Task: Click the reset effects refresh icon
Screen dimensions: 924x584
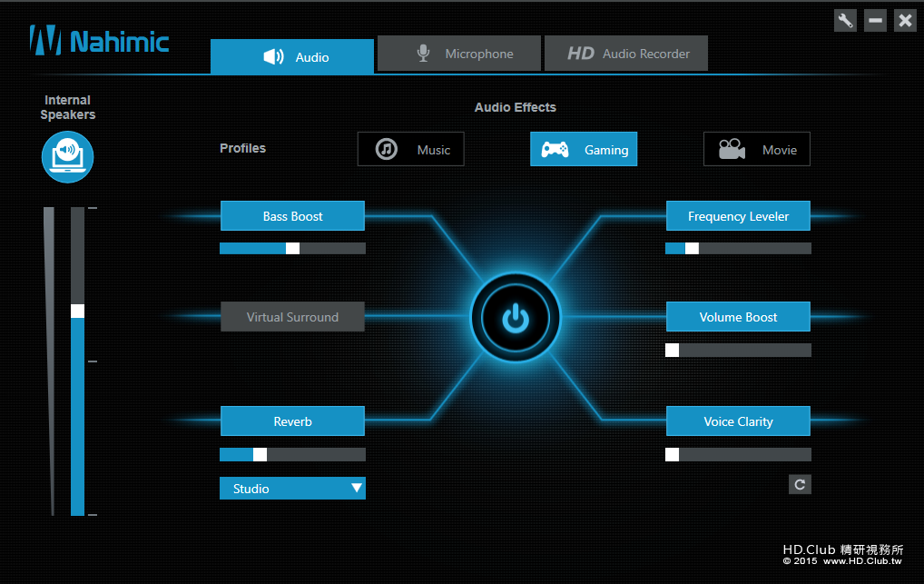Action: click(800, 484)
